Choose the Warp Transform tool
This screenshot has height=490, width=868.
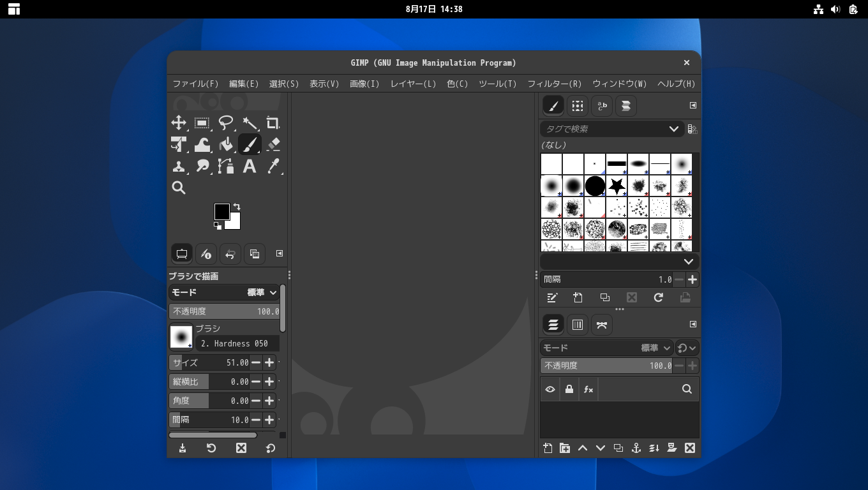pyautogui.click(x=202, y=144)
